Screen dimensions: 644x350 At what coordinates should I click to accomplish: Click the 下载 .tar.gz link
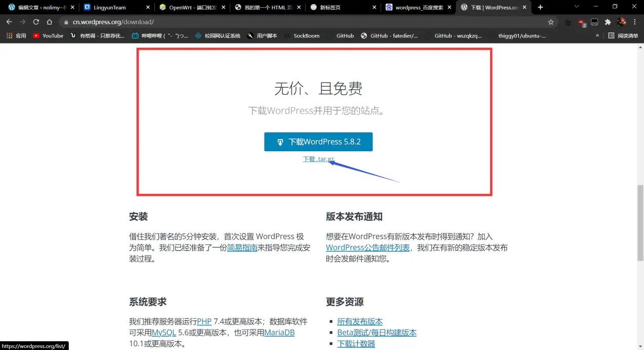point(318,159)
